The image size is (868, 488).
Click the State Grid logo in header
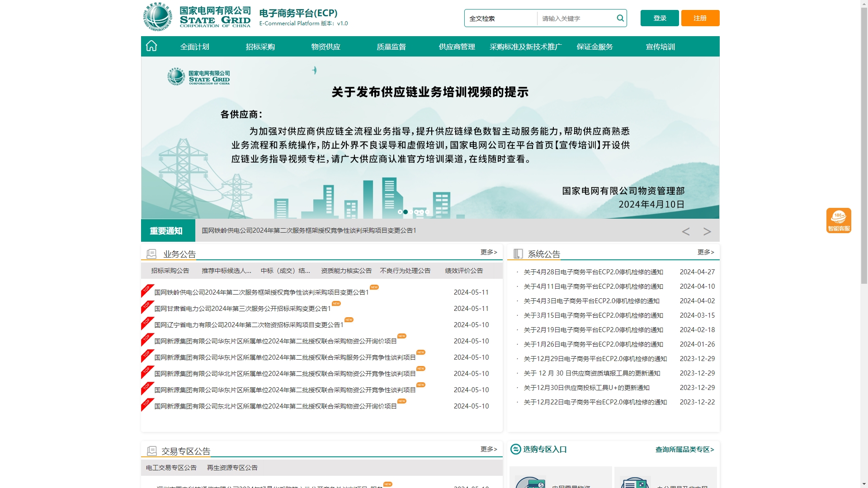click(197, 17)
